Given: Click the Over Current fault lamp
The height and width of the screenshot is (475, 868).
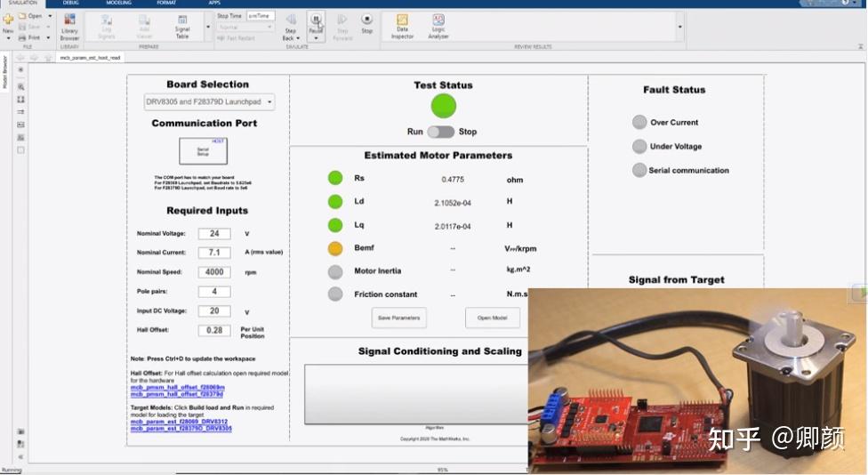Looking at the screenshot, I should click(x=639, y=123).
